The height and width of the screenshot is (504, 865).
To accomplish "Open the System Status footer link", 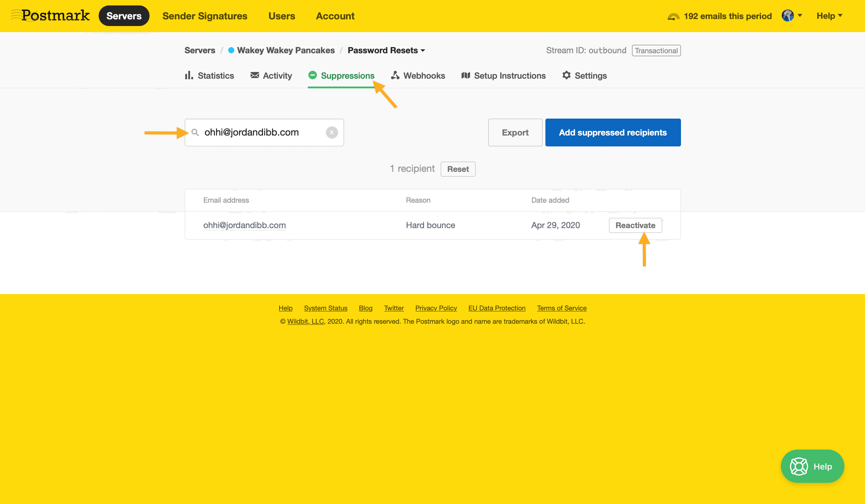I will tap(325, 308).
